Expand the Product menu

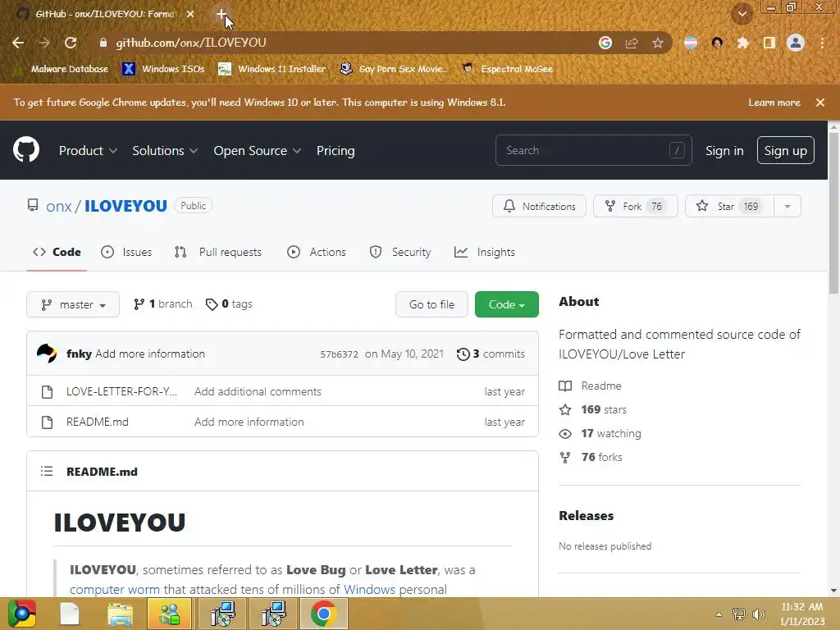point(88,151)
